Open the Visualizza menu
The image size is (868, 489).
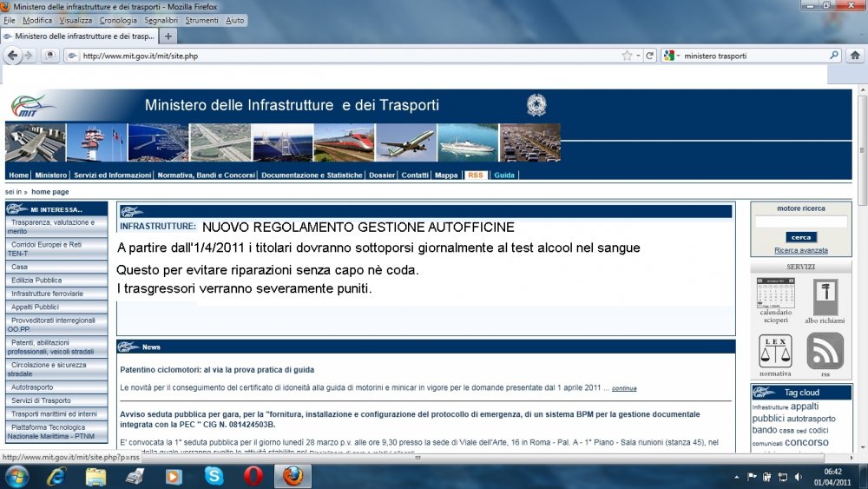(76, 21)
